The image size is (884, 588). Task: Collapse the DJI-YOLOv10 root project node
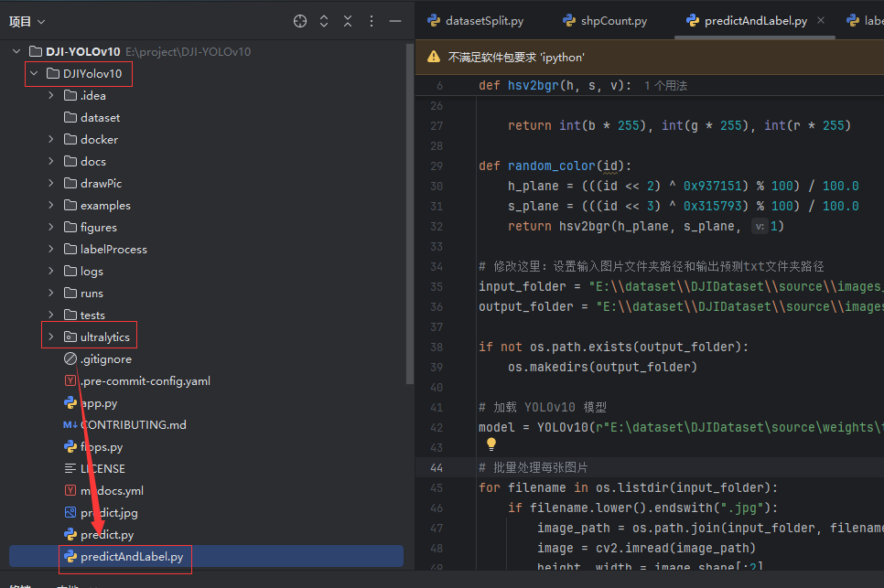point(16,51)
